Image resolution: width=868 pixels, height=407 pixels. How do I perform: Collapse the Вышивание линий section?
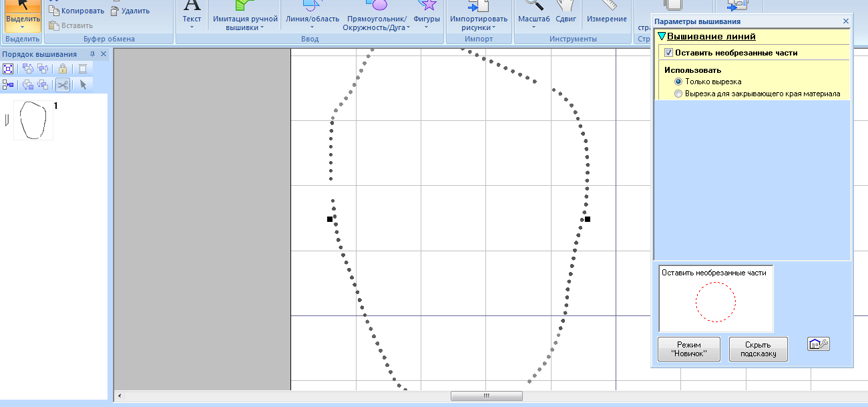(662, 37)
